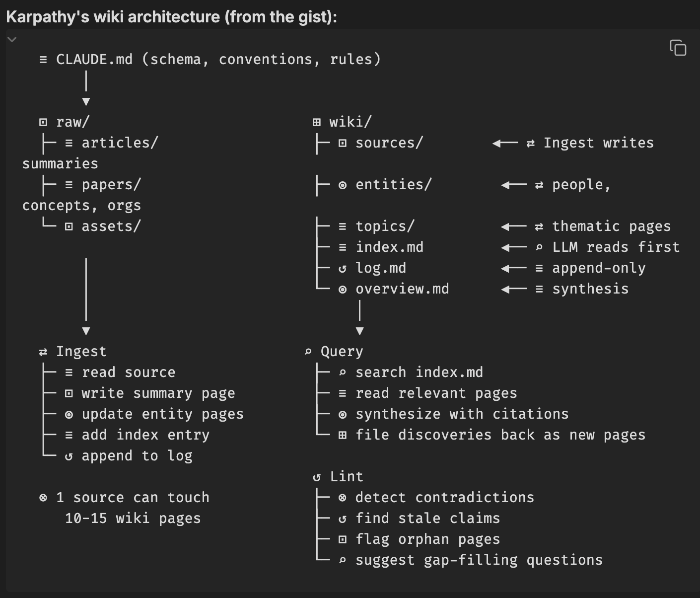Select the loop icon beside Lint

click(x=317, y=476)
